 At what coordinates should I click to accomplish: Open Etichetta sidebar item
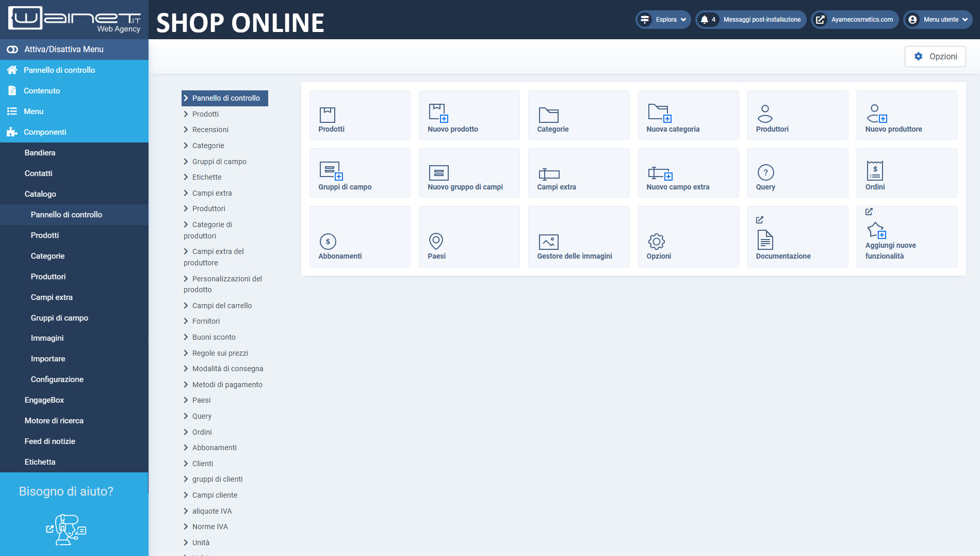click(x=40, y=462)
